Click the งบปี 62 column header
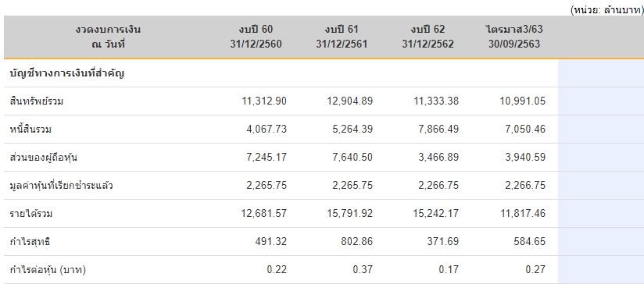 pos(428,37)
